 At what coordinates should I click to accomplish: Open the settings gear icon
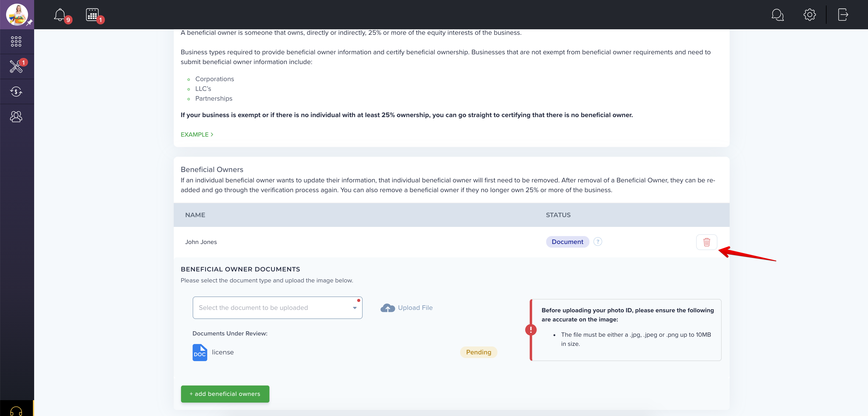[809, 15]
